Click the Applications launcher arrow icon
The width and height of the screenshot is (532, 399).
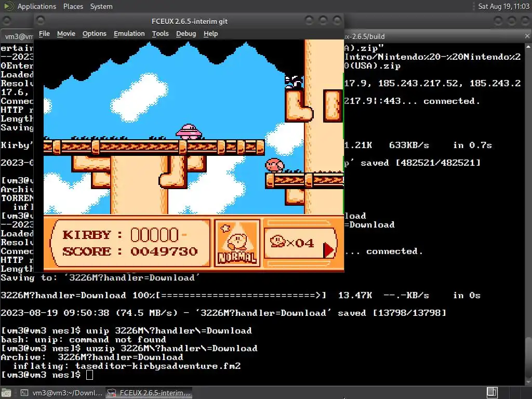coord(8,6)
